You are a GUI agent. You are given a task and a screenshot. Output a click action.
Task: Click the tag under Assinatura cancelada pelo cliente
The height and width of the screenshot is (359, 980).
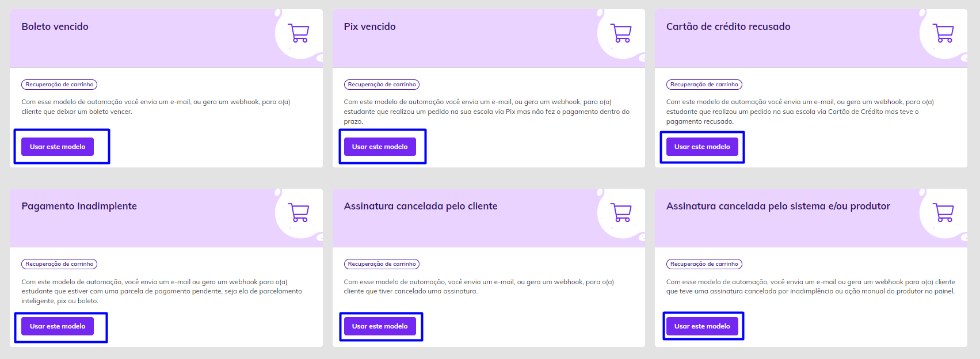(x=382, y=264)
